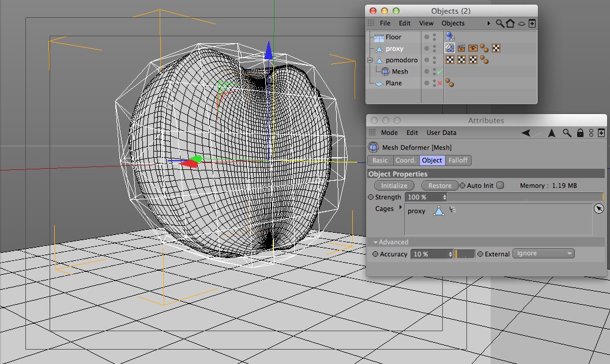The height and width of the screenshot is (364, 610).
Task: Switch to the Basic tab
Action: tap(380, 160)
